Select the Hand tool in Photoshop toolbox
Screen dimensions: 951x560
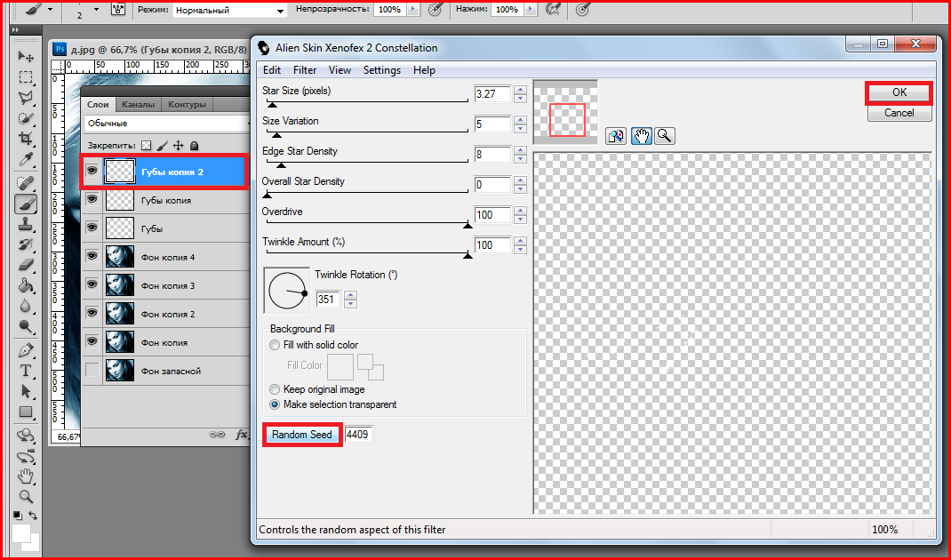pyautogui.click(x=26, y=476)
